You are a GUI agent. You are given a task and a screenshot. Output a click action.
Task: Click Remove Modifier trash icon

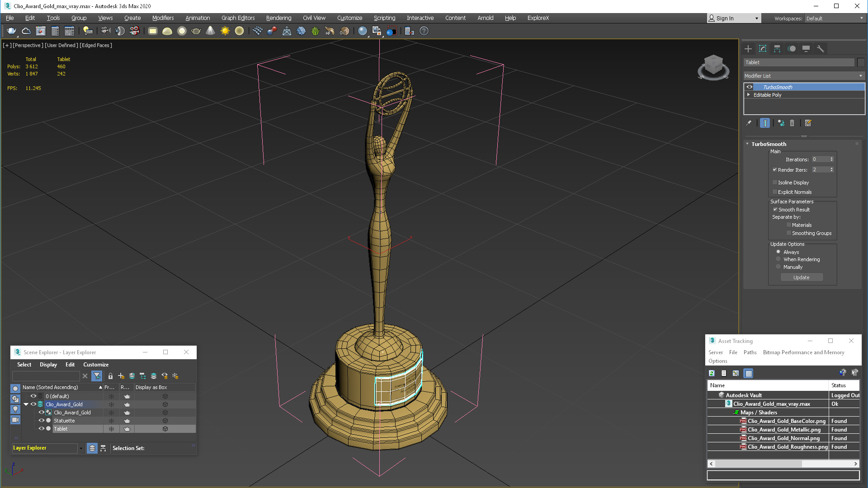[792, 123]
